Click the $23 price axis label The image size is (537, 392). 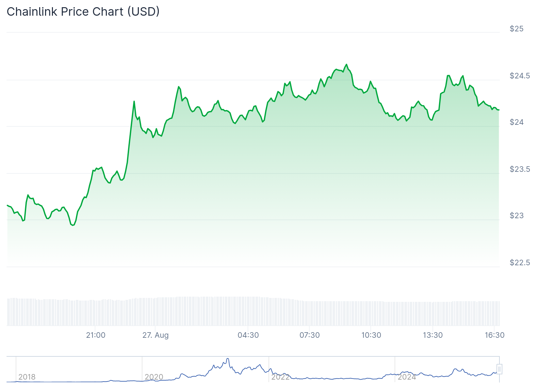[516, 216]
